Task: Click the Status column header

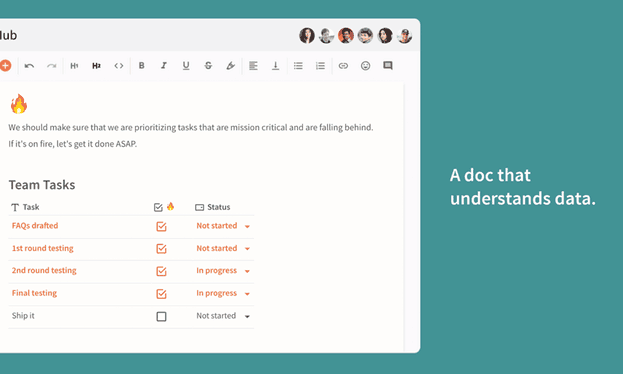Action: pos(213,207)
